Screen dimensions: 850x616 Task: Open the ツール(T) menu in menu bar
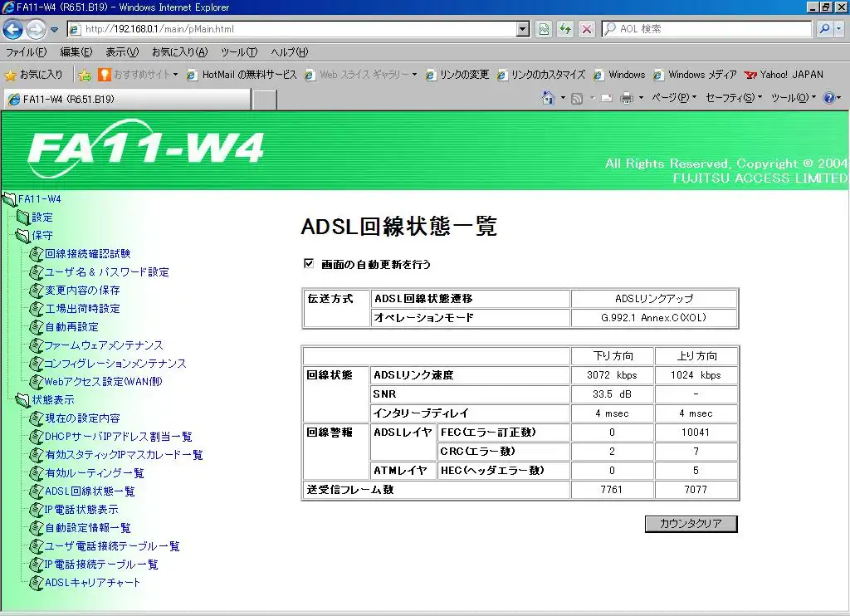click(x=239, y=52)
